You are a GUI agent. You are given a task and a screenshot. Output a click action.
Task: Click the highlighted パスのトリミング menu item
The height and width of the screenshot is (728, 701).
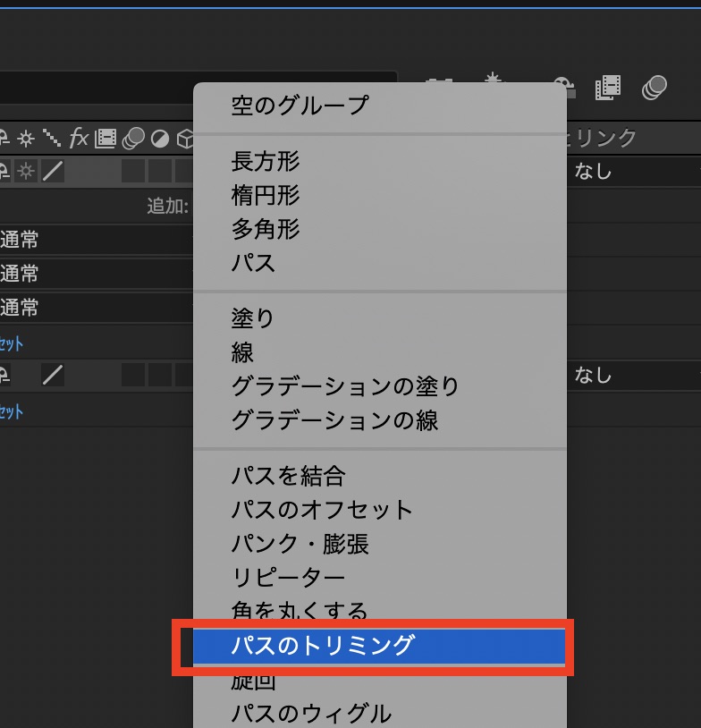(x=380, y=646)
